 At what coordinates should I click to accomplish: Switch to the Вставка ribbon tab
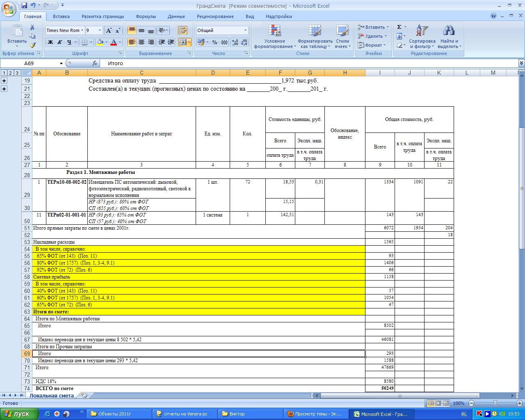click(x=61, y=16)
